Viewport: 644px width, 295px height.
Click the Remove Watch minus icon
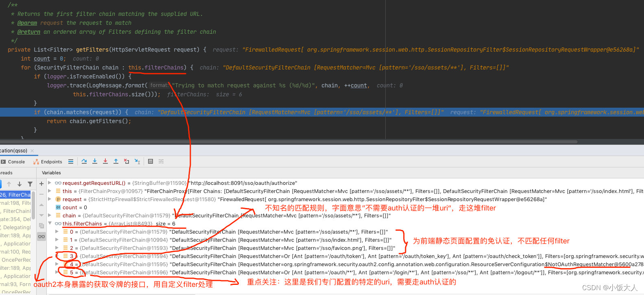point(41,194)
